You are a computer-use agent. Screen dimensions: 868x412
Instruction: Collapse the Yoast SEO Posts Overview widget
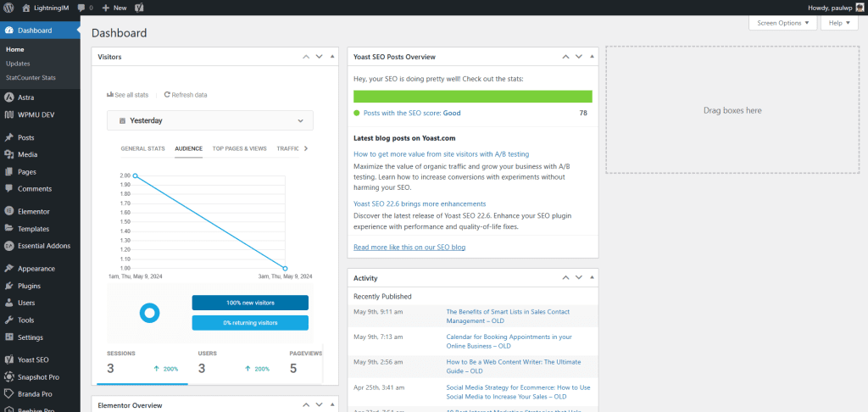click(593, 57)
